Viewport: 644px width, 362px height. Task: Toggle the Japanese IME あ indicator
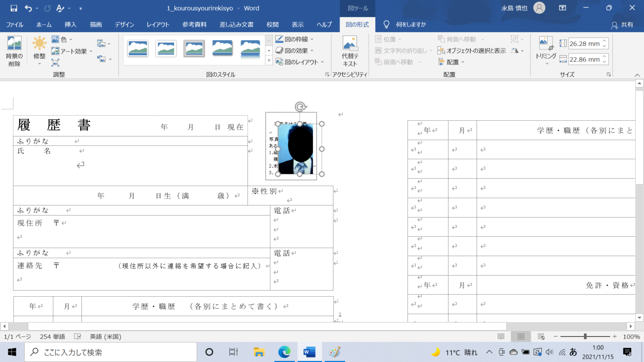tap(573, 352)
